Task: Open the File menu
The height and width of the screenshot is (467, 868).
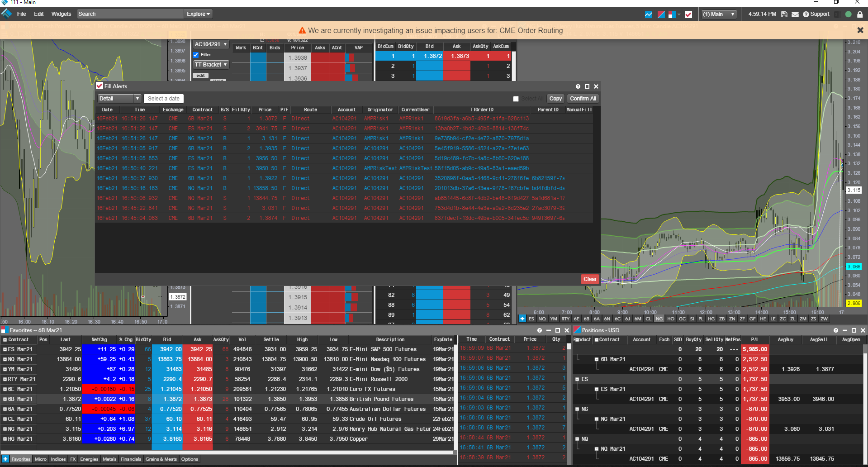Action: pos(22,14)
